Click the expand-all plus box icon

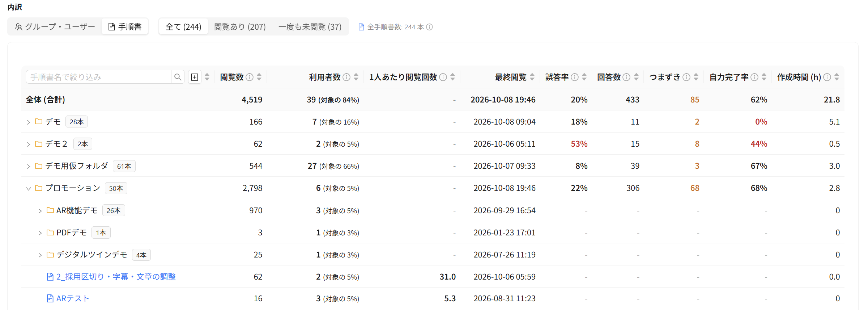[x=195, y=77]
